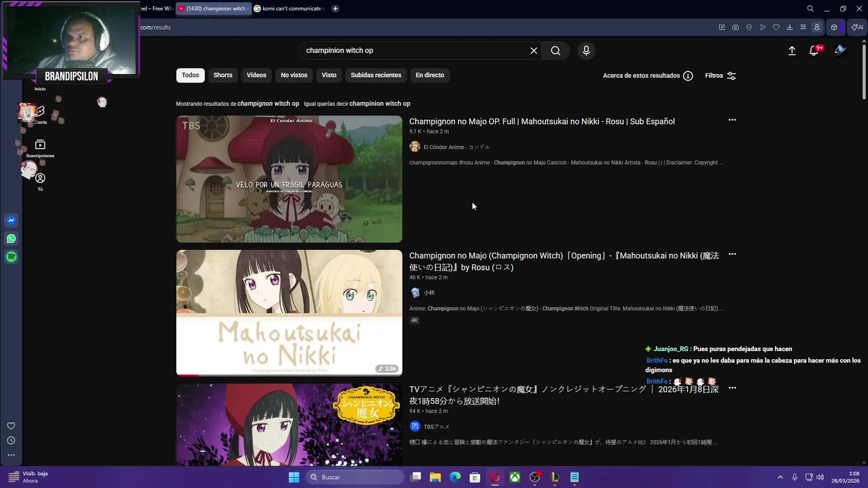Switch to the champinion witch browser tab

[x=213, y=9]
